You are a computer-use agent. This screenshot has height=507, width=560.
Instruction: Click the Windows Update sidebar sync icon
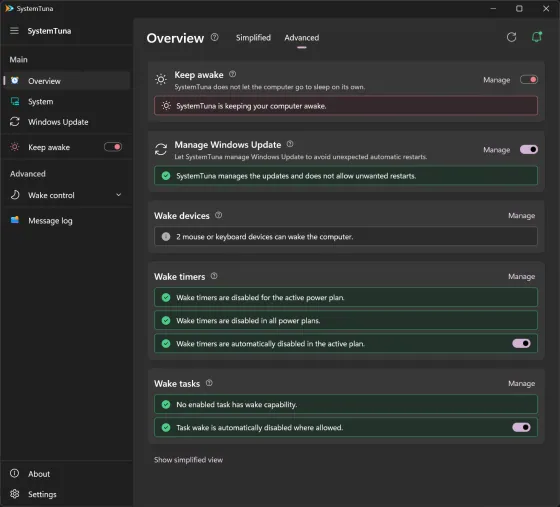[15, 122]
